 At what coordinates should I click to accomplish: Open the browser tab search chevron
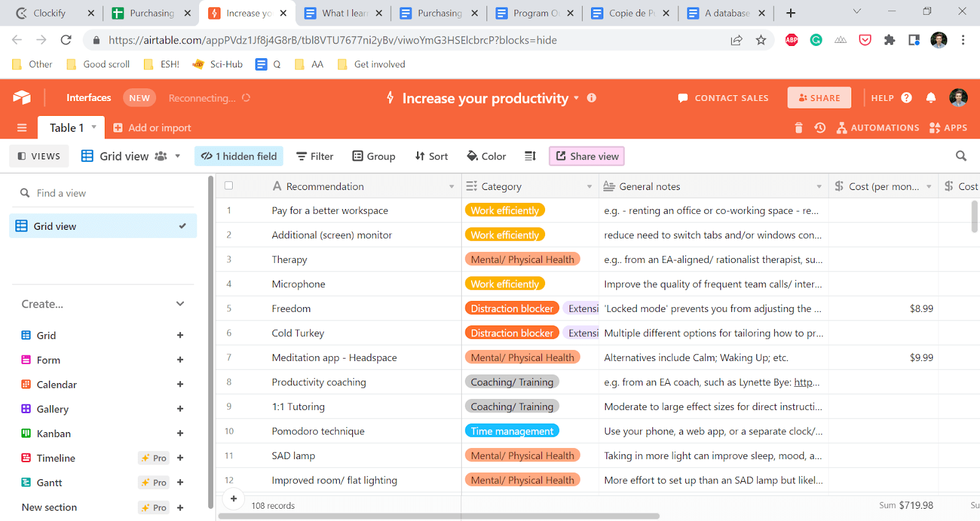click(857, 12)
